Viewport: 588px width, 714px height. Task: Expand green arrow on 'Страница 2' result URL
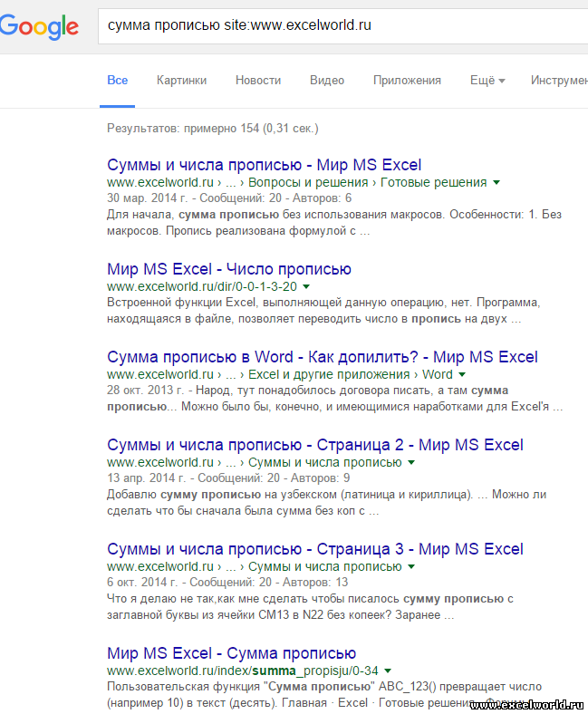pos(411,463)
